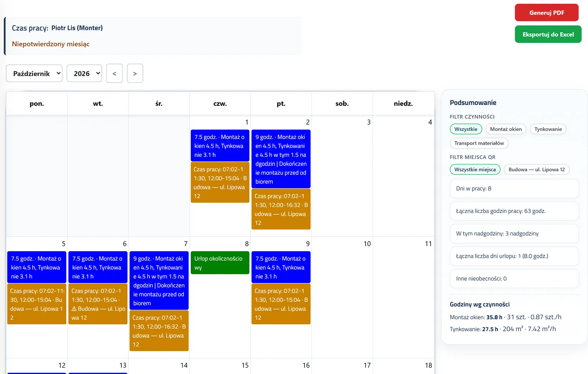Select the Wszystkie activity filter chip
Screen dimensions: 588x374
pos(466,129)
